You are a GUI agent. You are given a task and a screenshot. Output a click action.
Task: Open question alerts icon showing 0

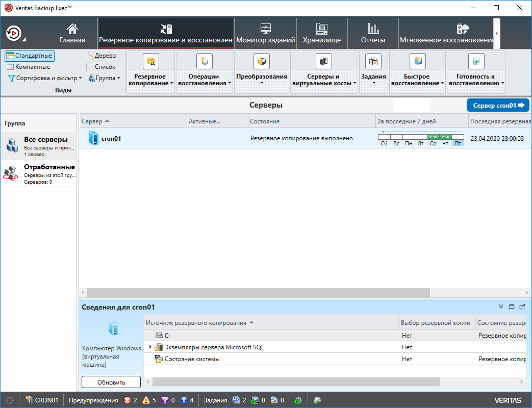tap(165, 400)
